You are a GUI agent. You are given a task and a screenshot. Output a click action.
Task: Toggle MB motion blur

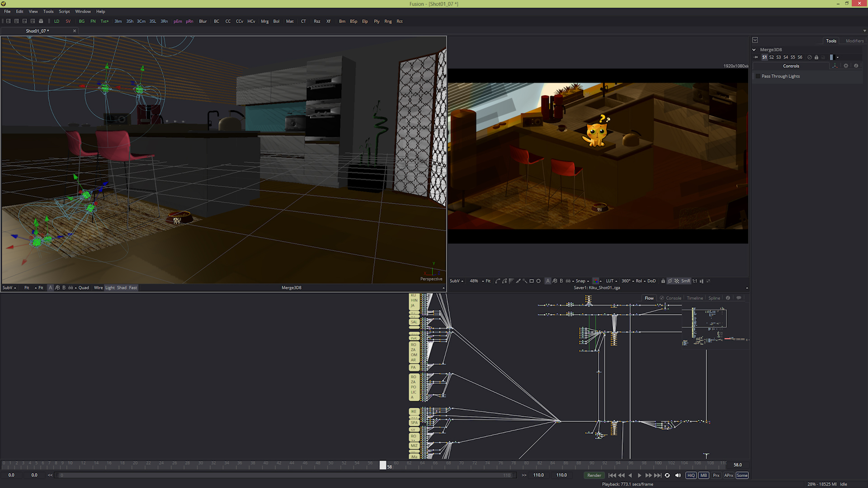click(x=703, y=475)
